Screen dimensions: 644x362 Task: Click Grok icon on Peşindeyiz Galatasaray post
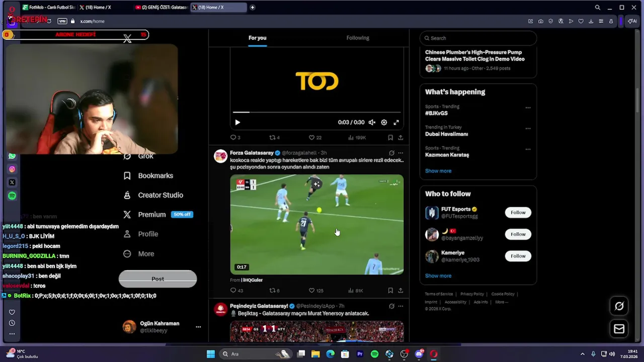pyautogui.click(x=391, y=306)
